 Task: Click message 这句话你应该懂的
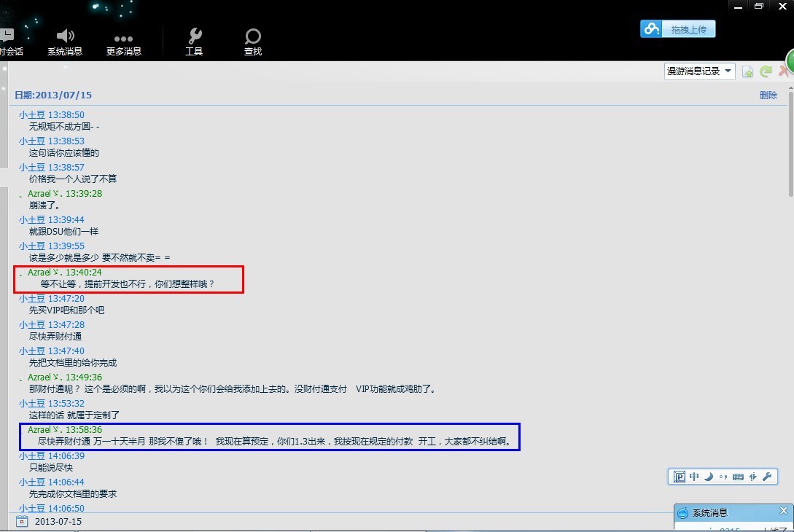64,153
